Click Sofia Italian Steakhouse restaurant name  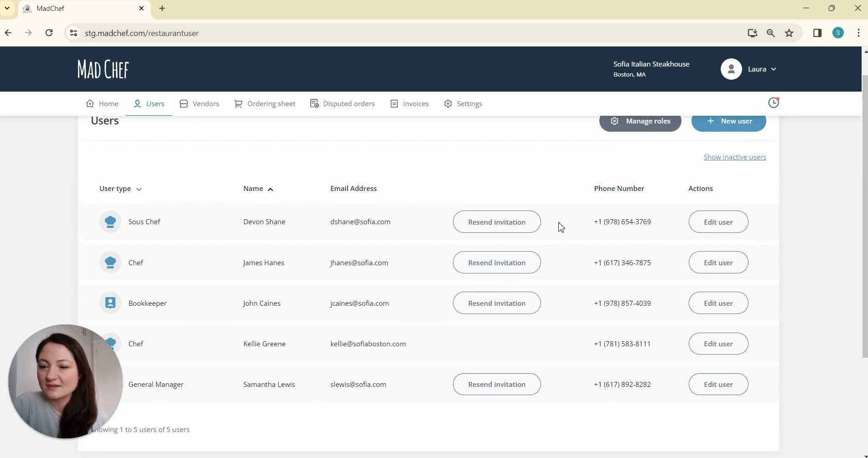point(651,64)
